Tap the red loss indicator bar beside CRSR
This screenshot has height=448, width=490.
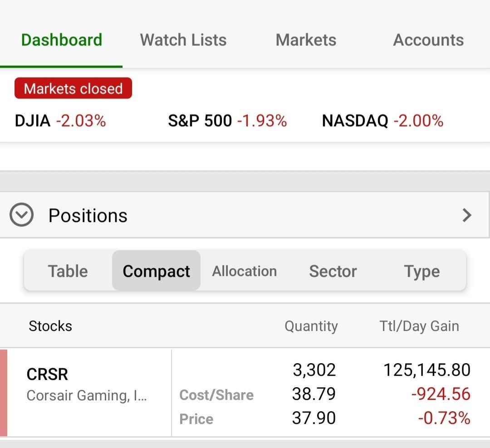pyautogui.click(x=4, y=393)
